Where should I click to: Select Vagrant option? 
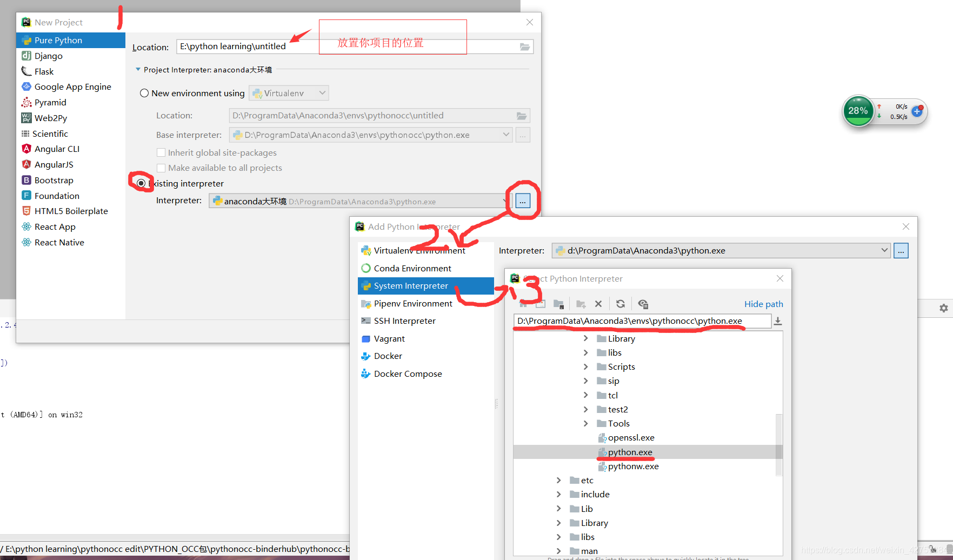426,338
